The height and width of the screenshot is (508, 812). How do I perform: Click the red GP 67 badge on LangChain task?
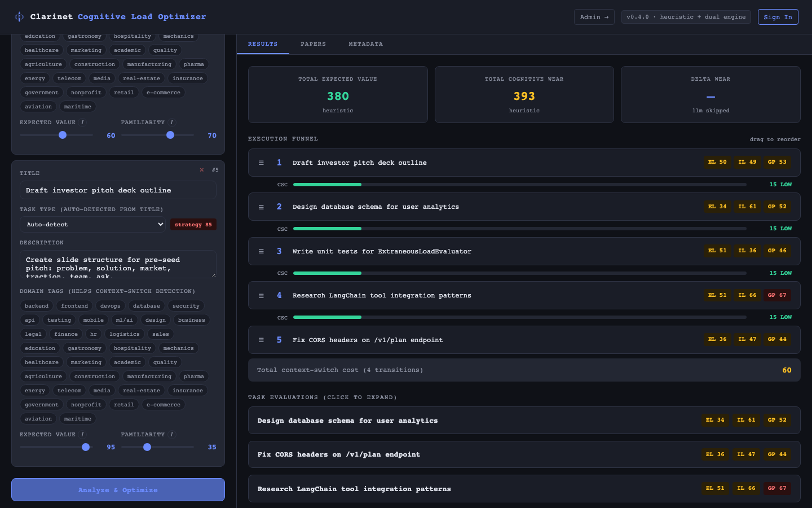[777, 295]
